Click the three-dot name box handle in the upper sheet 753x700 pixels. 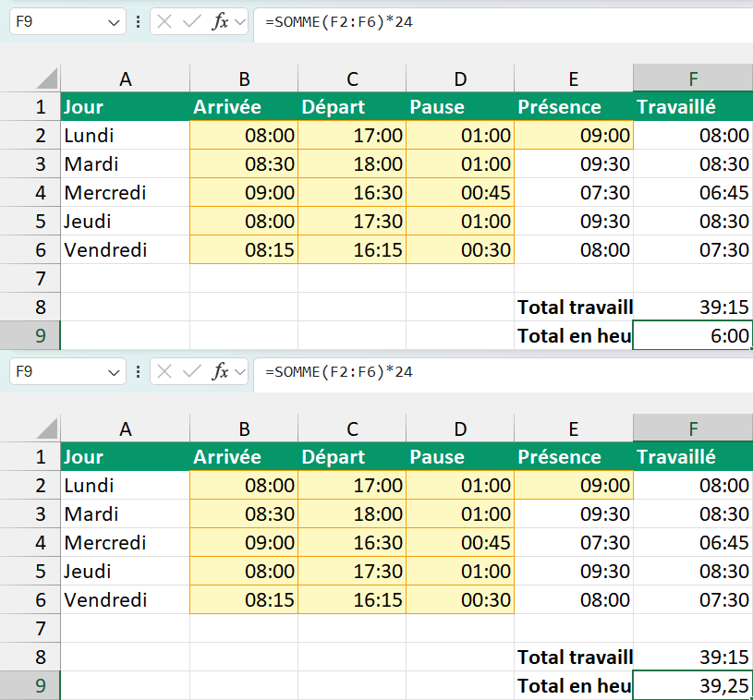pos(139,21)
